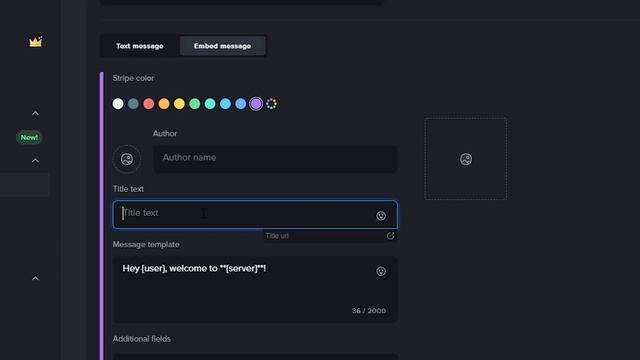Click the Additional fields label
The width and height of the screenshot is (640, 360).
click(x=142, y=339)
